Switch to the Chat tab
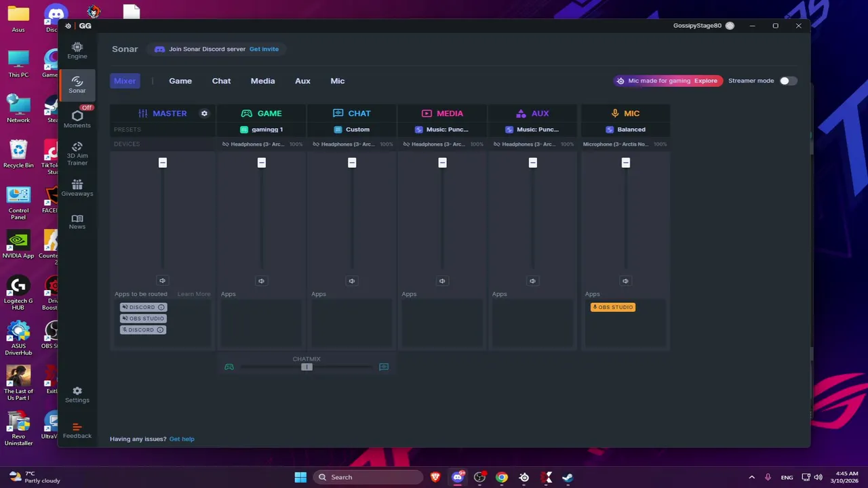This screenshot has width=868, height=488. [221, 81]
